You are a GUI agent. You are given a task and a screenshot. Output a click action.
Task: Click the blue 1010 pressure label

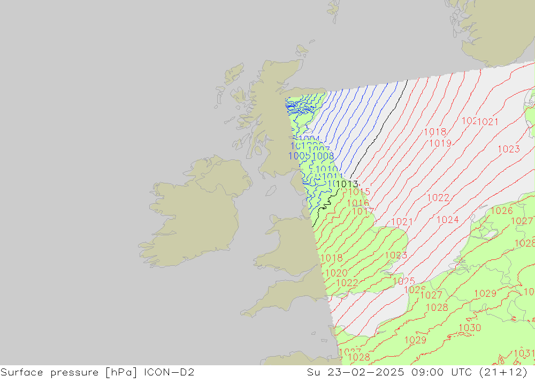click(327, 169)
